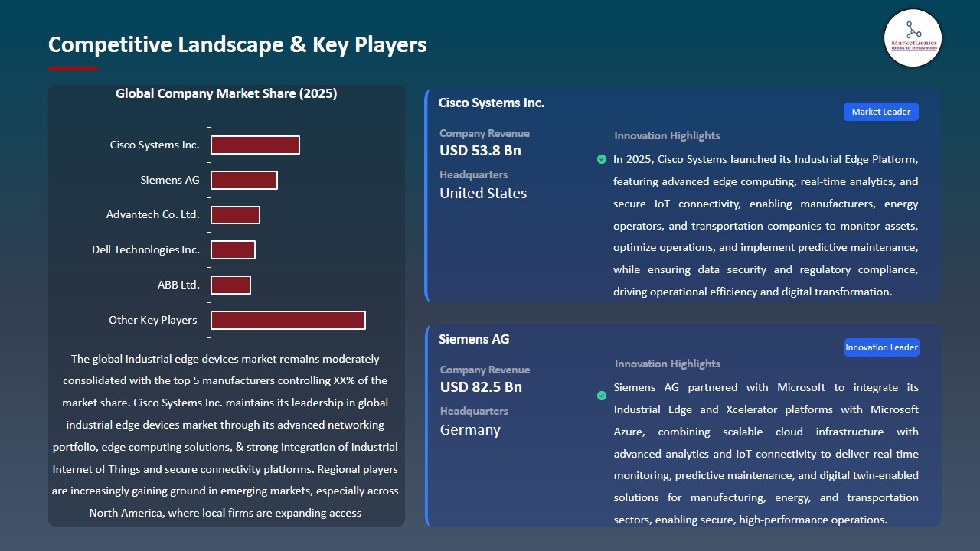Click the Dell Technologies Inc. bar
The height and width of the screenshot is (551, 980).
point(234,249)
